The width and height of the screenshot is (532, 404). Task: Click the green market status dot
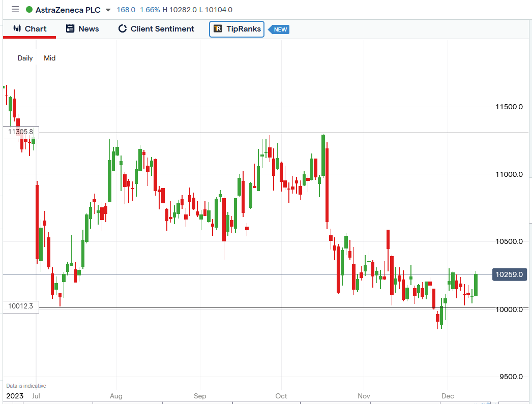point(29,10)
